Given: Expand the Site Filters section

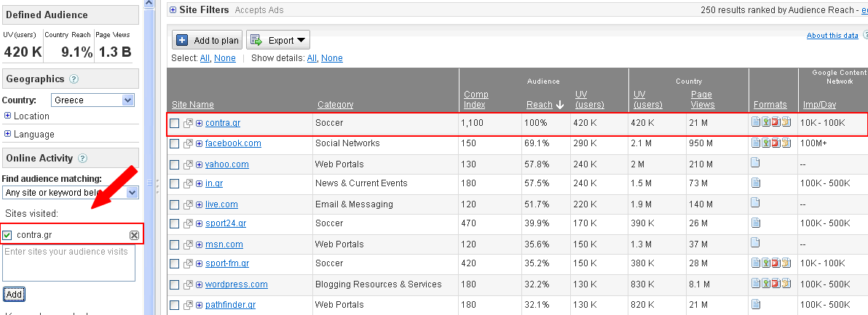Looking at the screenshot, I should pyautogui.click(x=173, y=10).
